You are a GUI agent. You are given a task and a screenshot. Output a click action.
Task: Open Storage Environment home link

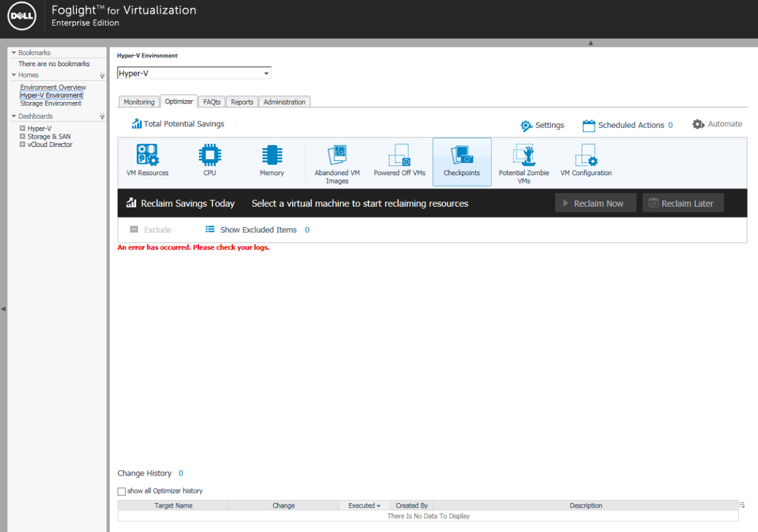[51, 103]
